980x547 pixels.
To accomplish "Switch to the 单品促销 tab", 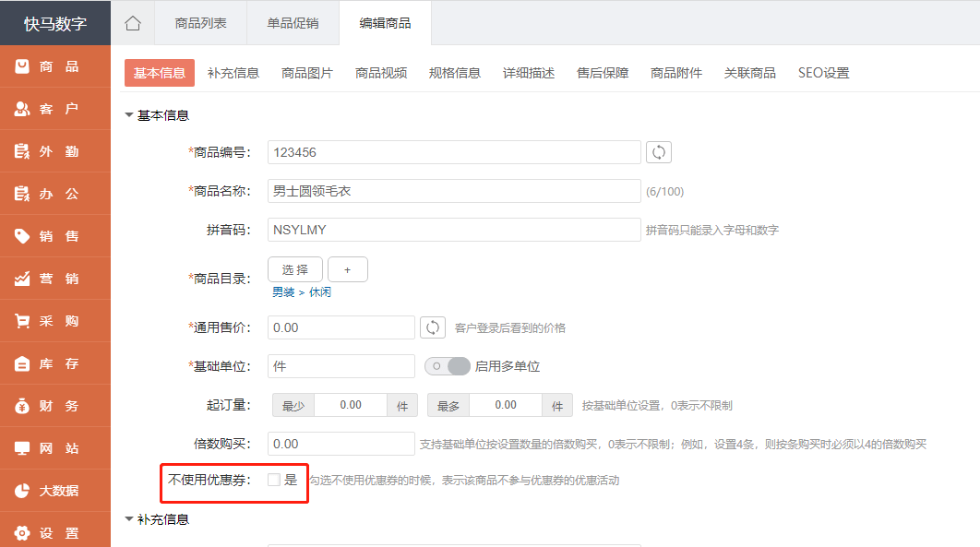I will click(293, 23).
